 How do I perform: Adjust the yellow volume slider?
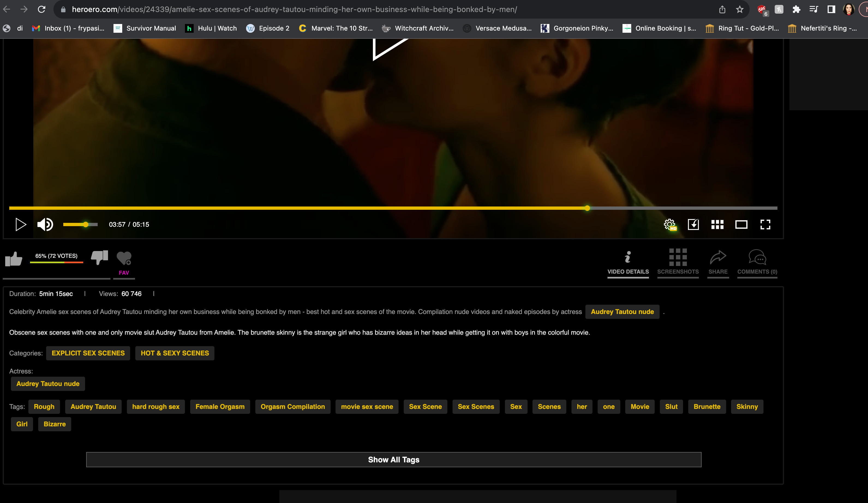pos(80,224)
